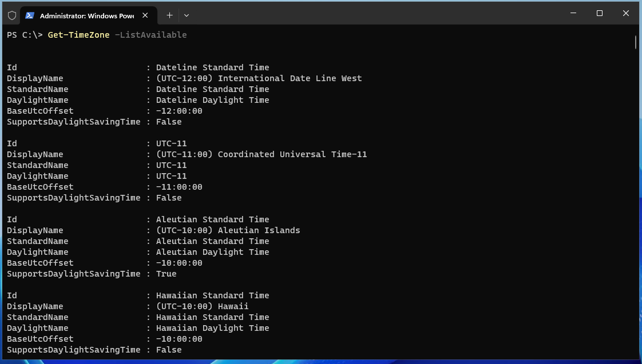Click the Hawaiian Daylight Time value
Screen dimensions: 642x364
tap(212, 328)
